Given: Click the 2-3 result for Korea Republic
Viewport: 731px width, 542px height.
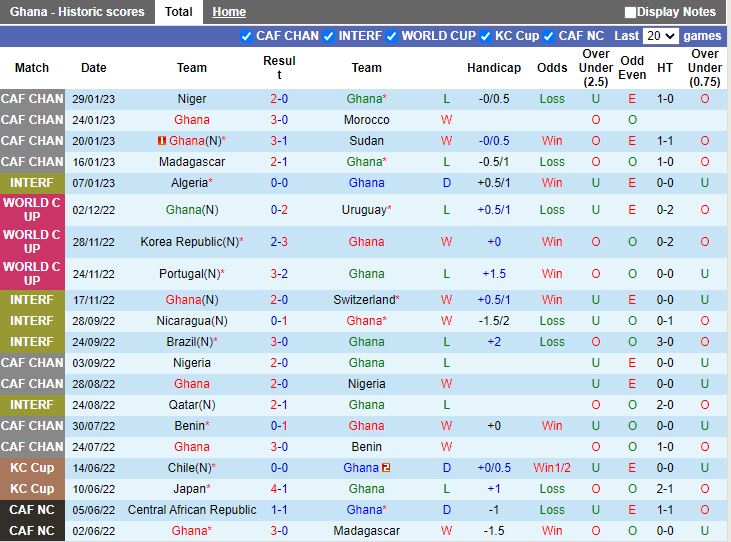Looking at the screenshot, I should point(279,242).
